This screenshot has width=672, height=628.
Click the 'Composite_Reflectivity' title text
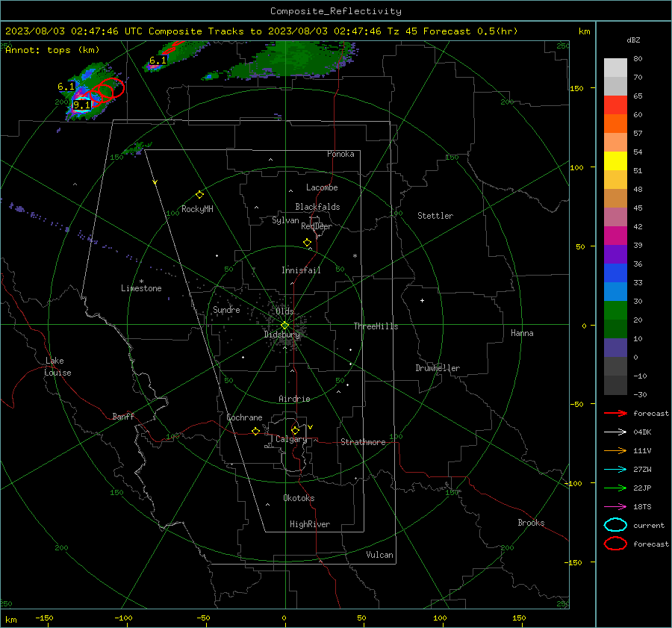coord(336,11)
